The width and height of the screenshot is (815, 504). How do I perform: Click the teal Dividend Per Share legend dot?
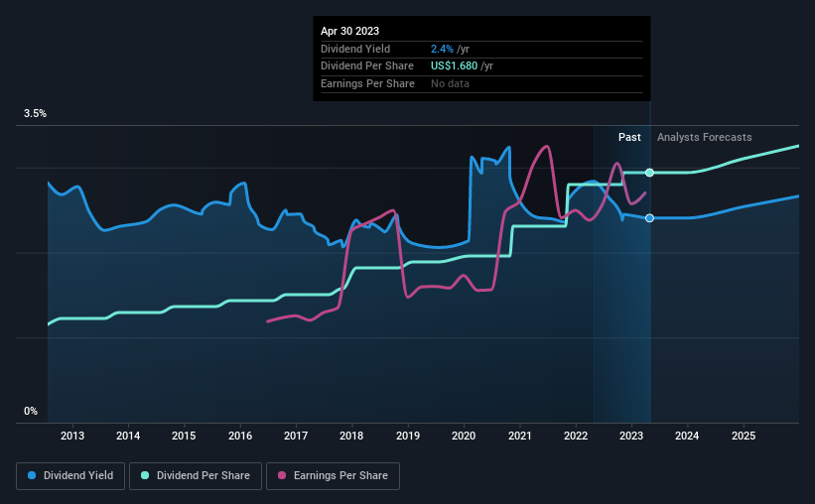click(145, 475)
